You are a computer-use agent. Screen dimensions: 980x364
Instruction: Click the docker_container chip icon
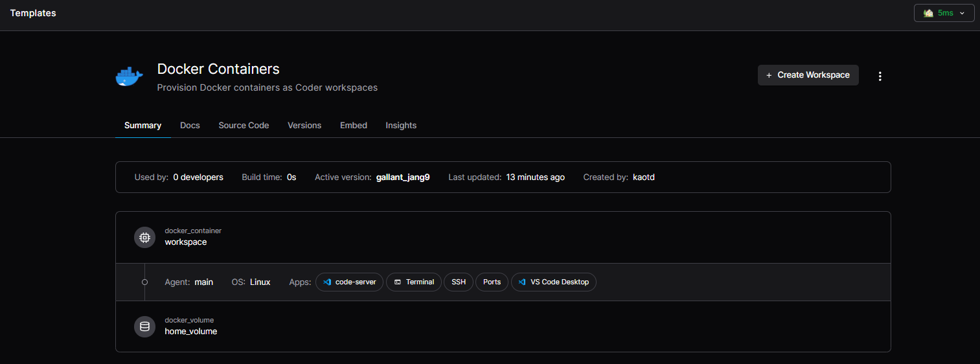144,237
